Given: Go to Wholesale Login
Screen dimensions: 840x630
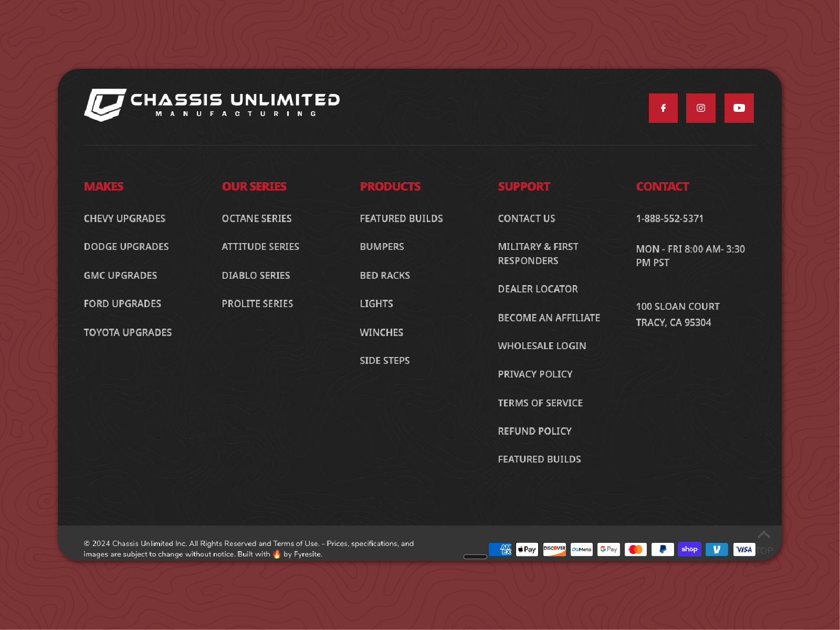Looking at the screenshot, I should (542, 346).
